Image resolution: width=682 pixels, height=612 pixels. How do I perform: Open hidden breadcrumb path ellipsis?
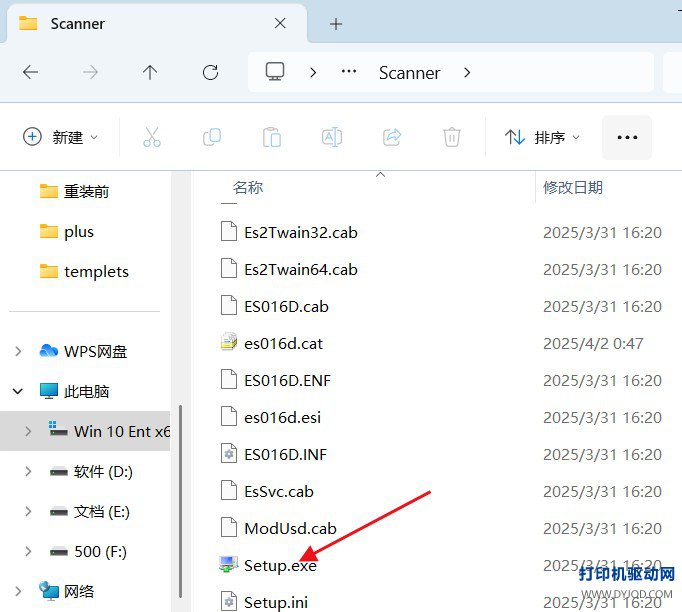tap(349, 72)
